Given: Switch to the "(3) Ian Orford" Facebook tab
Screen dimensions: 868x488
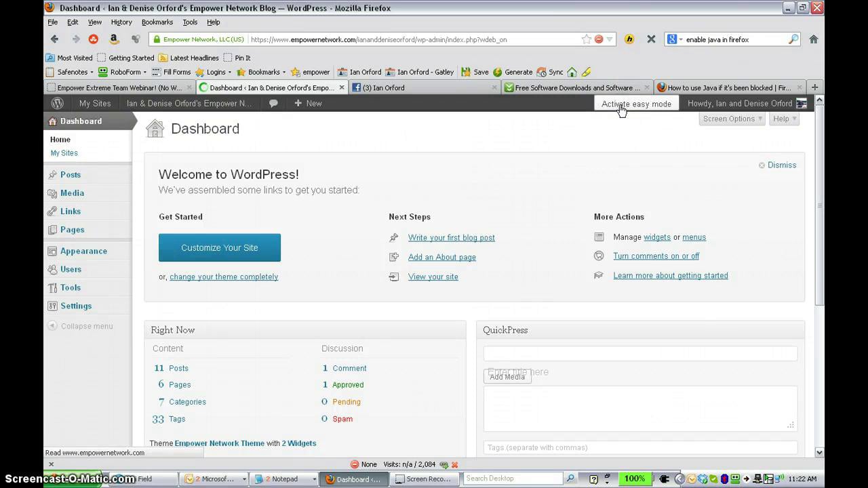Looking at the screenshot, I should [425, 87].
